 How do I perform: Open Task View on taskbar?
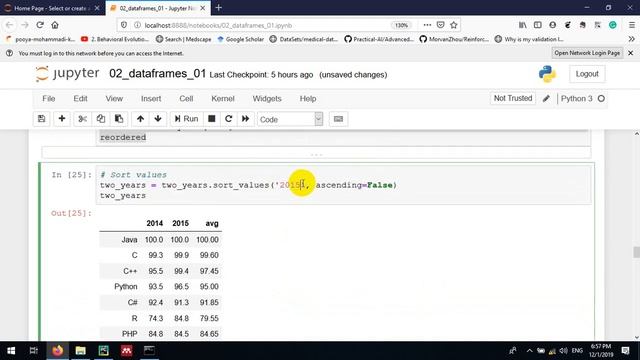[x=33, y=351]
